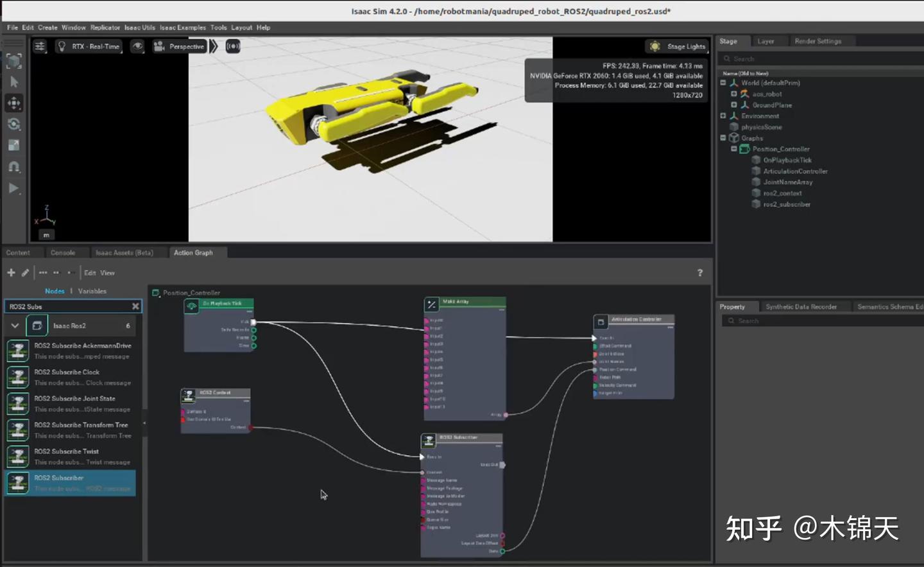
Task: Open viewport render settings via sliders icon
Action: click(x=40, y=46)
